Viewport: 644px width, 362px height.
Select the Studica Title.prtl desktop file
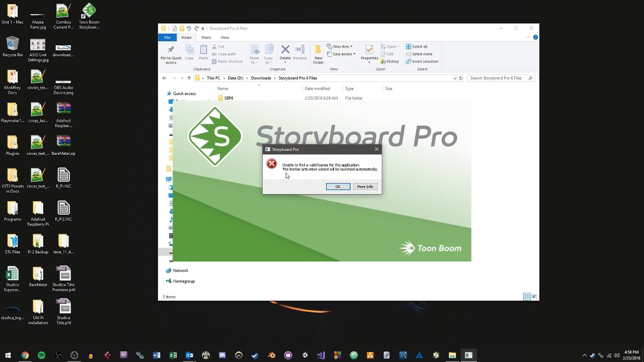(63, 312)
